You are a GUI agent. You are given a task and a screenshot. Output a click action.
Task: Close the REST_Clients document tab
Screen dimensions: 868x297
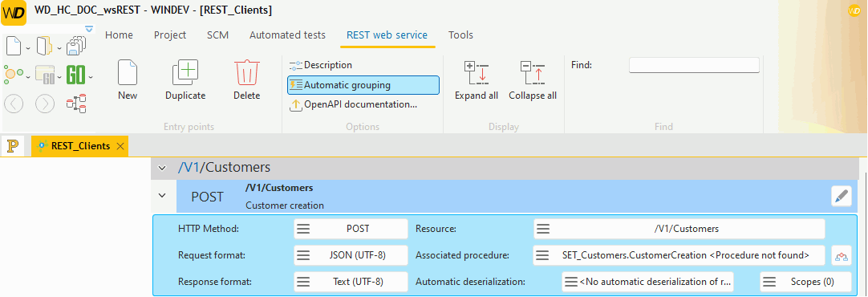click(120, 146)
